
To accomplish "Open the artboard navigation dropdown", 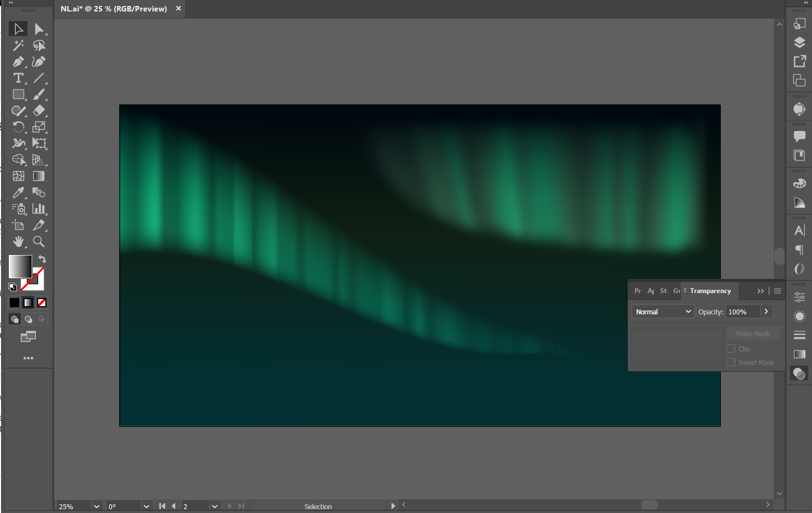I will point(215,506).
